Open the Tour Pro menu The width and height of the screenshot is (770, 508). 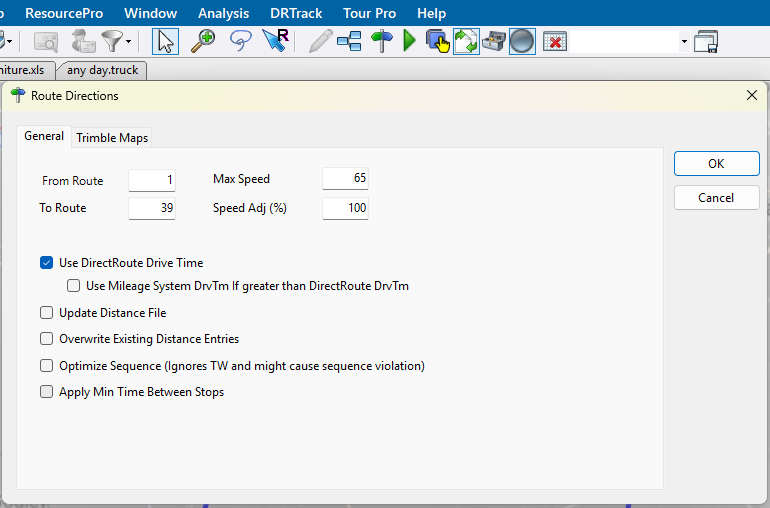pyautogui.click(x=370, y=13)
